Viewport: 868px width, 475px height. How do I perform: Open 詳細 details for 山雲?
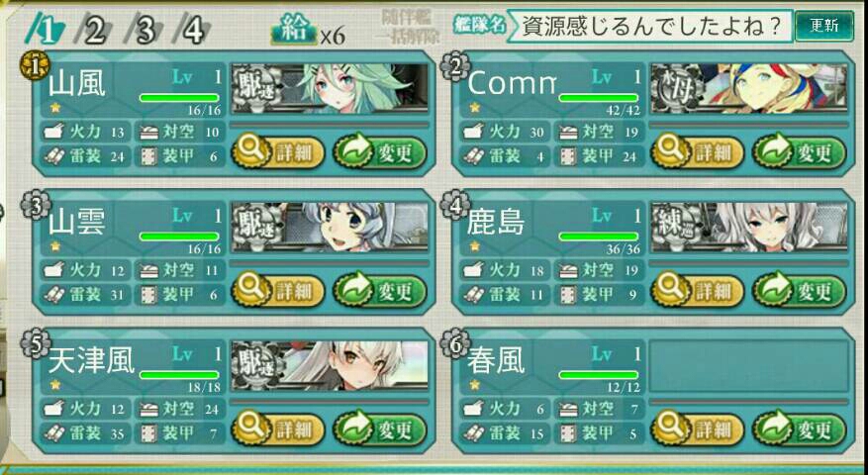point(278,291)
